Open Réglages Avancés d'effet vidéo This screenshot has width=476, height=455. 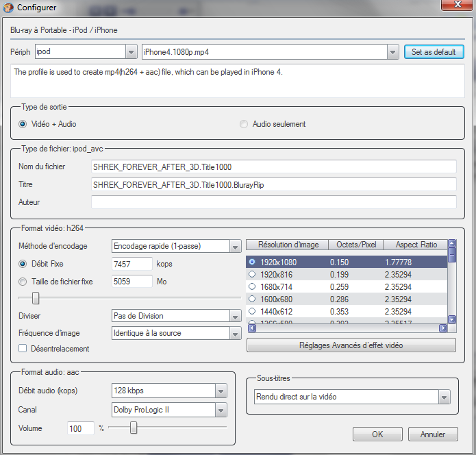(351, 345)
